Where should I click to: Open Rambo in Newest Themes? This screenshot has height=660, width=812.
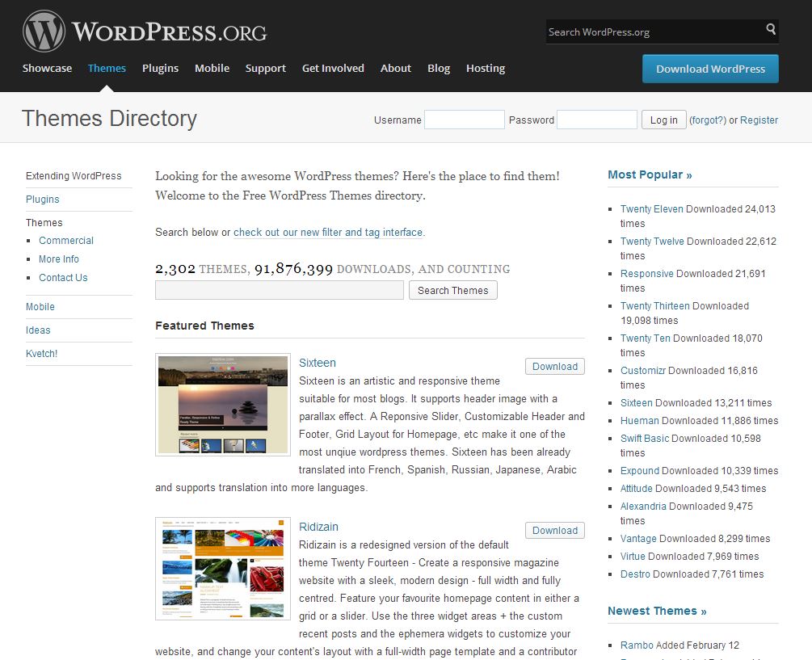click(x=637, y=645)
